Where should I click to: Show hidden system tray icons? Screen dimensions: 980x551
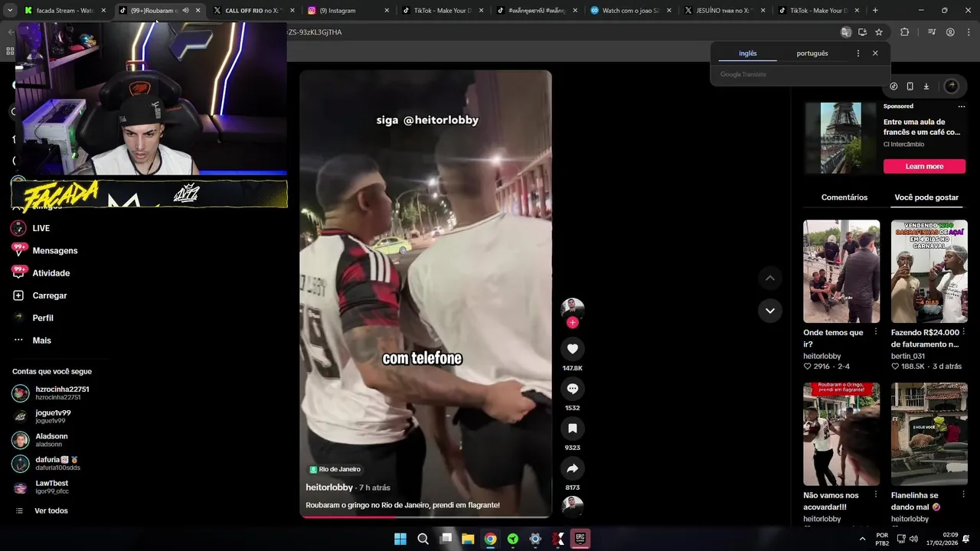[863, 539]
